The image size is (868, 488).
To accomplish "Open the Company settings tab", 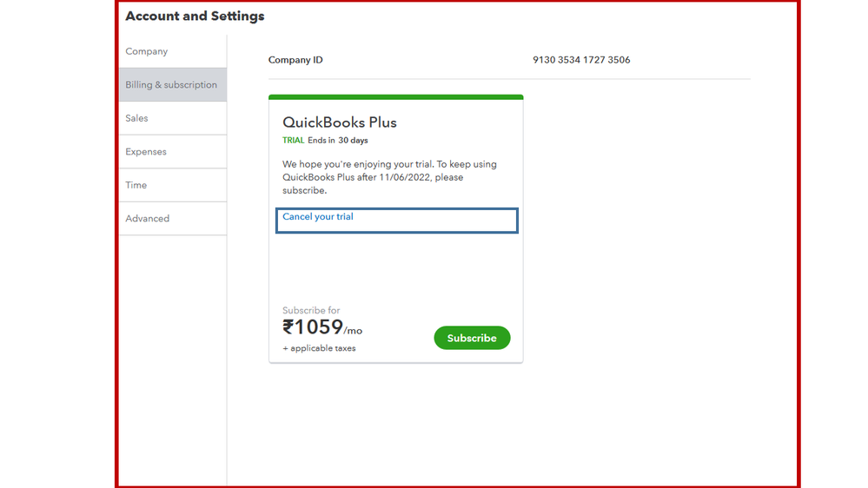I will (x=147, y=51).
